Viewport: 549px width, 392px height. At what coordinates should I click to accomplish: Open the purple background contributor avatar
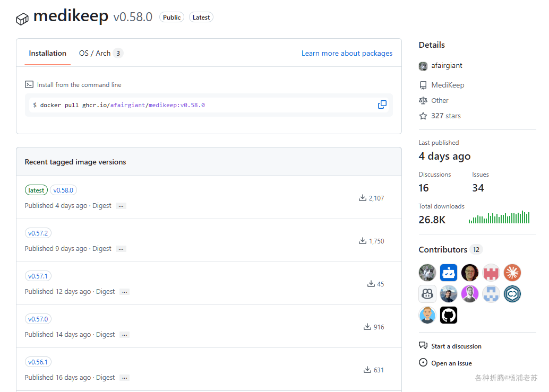pos(469,294)
